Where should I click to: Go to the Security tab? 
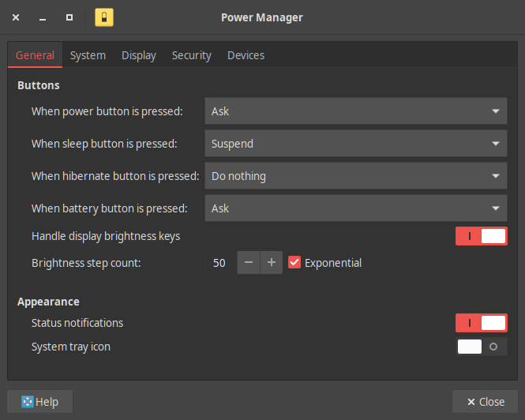[x=192, y=55]
